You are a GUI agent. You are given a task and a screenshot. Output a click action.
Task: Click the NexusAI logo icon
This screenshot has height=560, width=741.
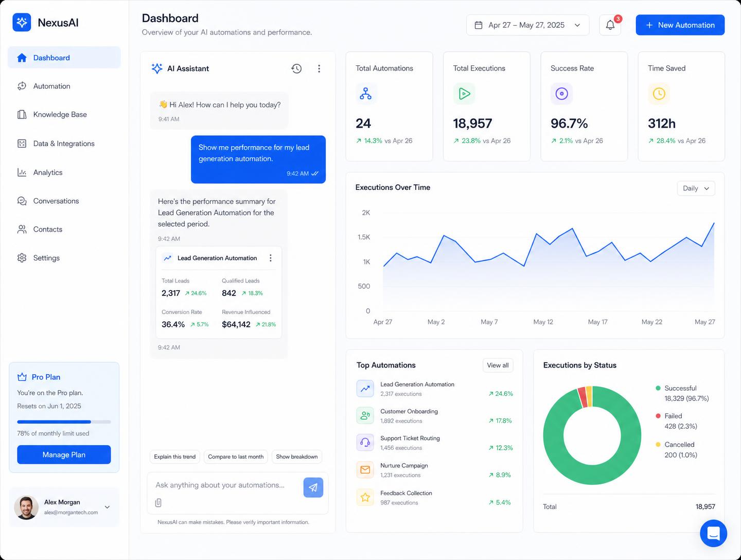(x=22, y=23)
